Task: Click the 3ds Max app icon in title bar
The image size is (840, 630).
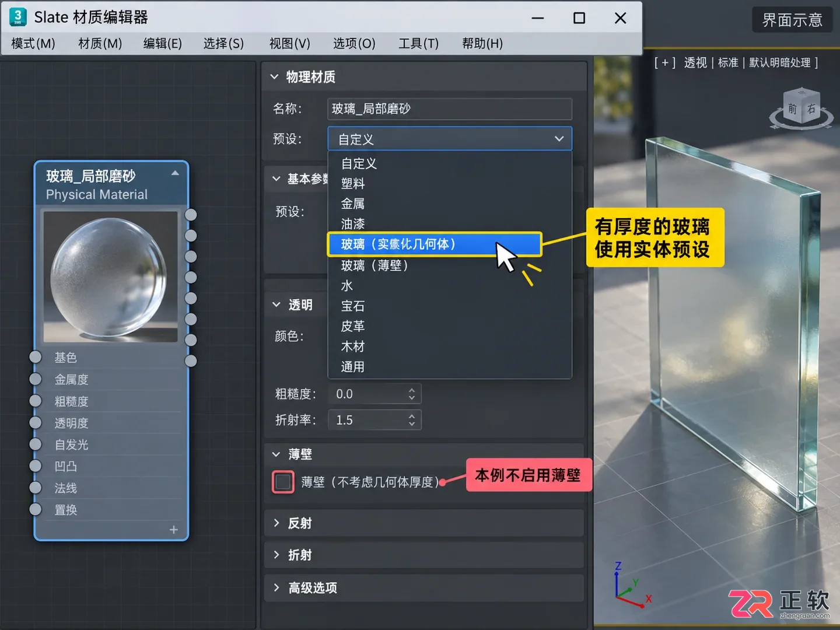Action: 18,17
